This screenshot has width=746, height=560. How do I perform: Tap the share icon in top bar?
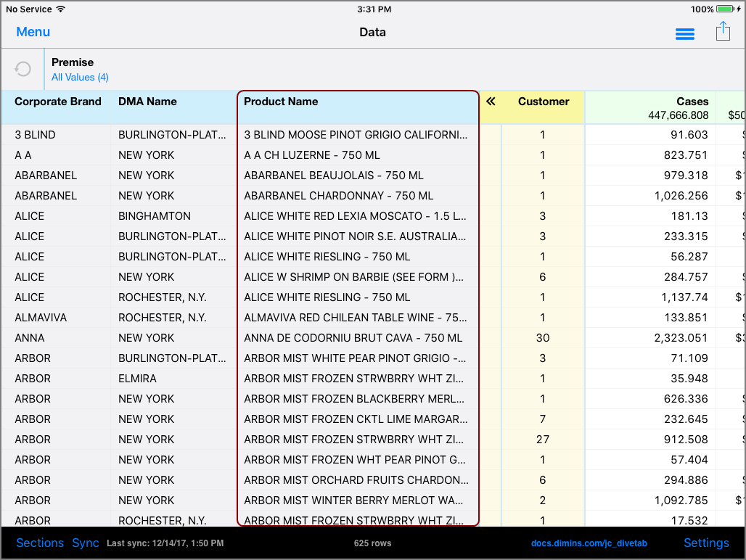coord(723,32)
